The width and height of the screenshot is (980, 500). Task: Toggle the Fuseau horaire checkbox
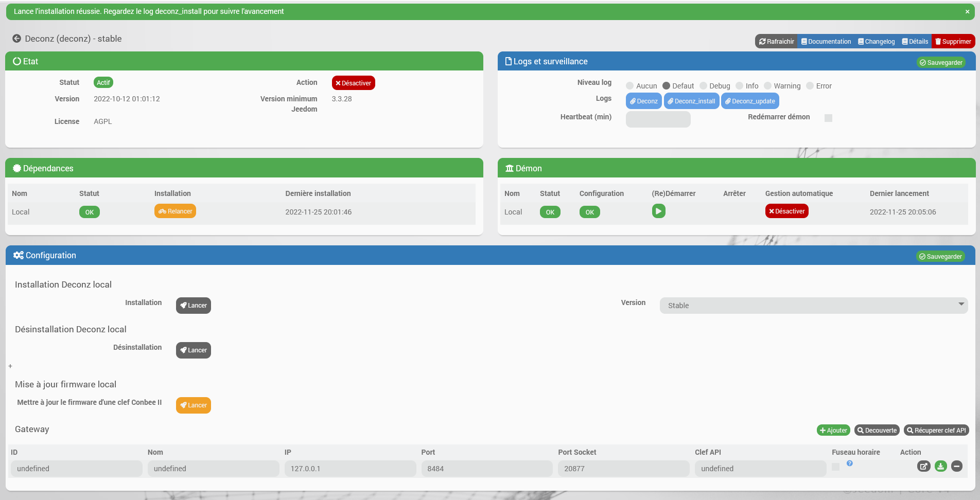coord(836,467)
